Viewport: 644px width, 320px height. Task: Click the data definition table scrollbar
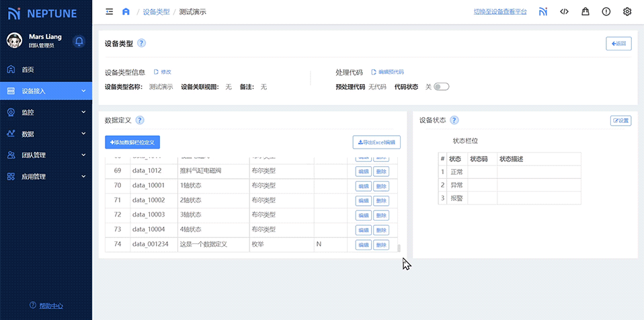pos(399,248)
